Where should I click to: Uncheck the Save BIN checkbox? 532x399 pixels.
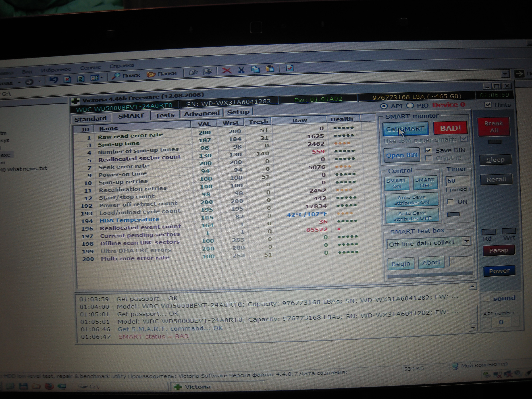[x=428, y=151]
